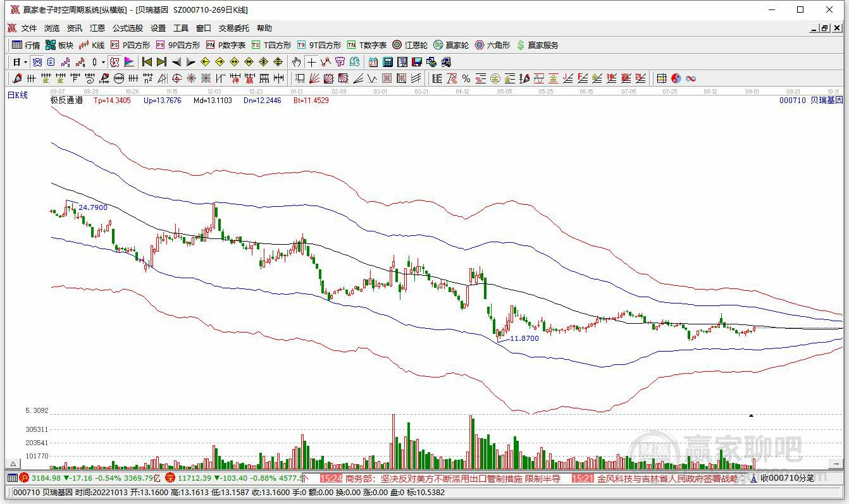
Task: Click the 11.8700 low price label
Action: coord(524,338)
